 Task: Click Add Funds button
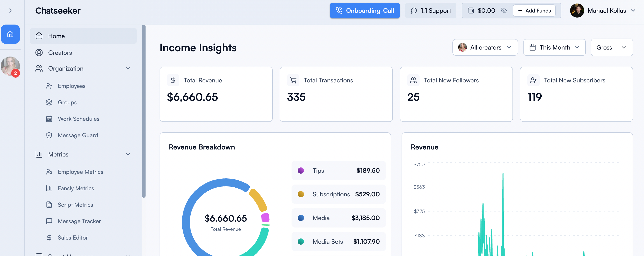(534, 11)
